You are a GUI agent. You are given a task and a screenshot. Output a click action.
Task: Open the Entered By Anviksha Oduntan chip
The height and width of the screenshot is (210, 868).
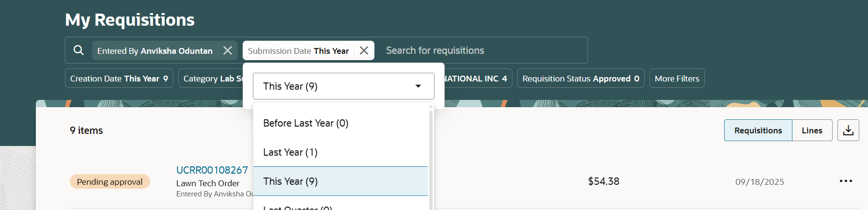tap(155, 51)
